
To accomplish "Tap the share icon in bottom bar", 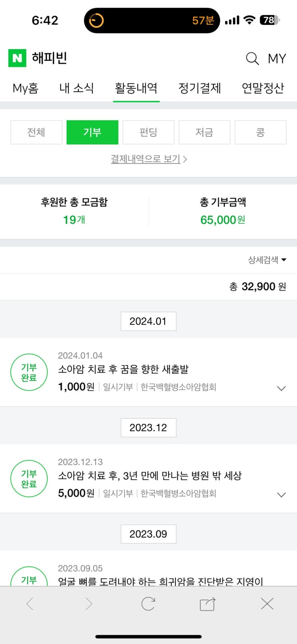I will [207, 604].
